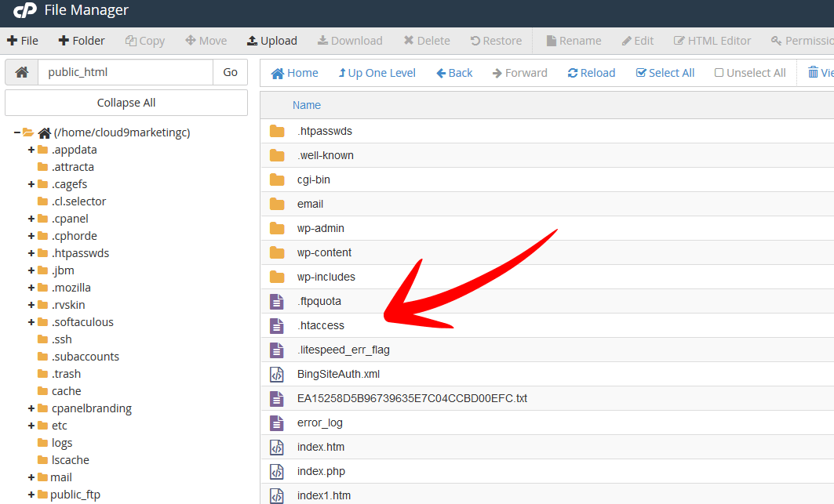Click the Reload icon above the file list
The width and height of the screenshot is (834, 504).
click(591, 72)
